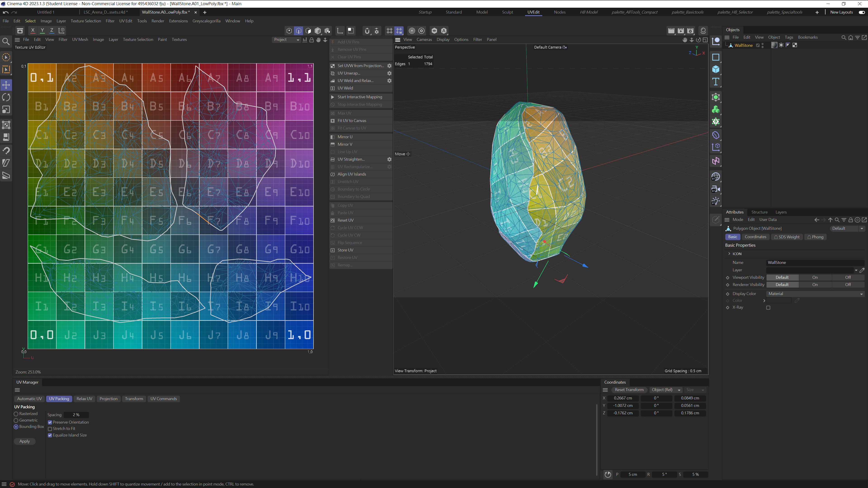Enable the Stretch to Fit checkbox
The width and height of the screenshot is (868, 488).
click(50, 429)
